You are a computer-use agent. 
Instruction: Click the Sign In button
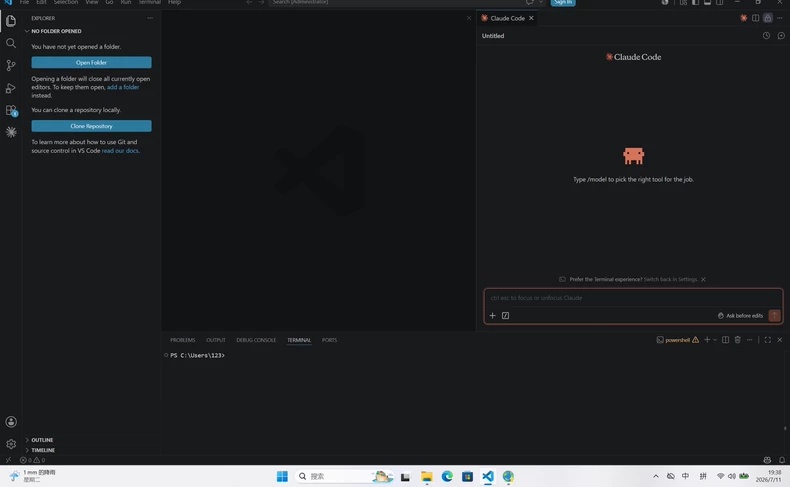coord(563,3)
